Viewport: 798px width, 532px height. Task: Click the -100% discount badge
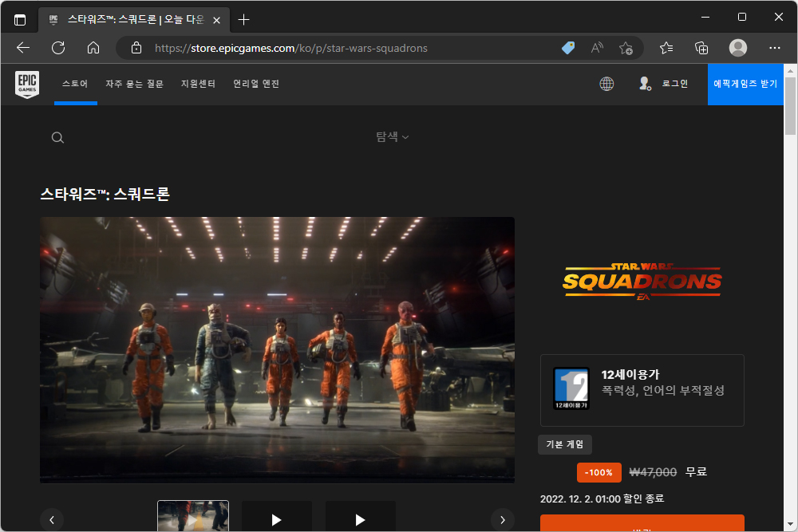pyautogui.click(x=599, y=472)
